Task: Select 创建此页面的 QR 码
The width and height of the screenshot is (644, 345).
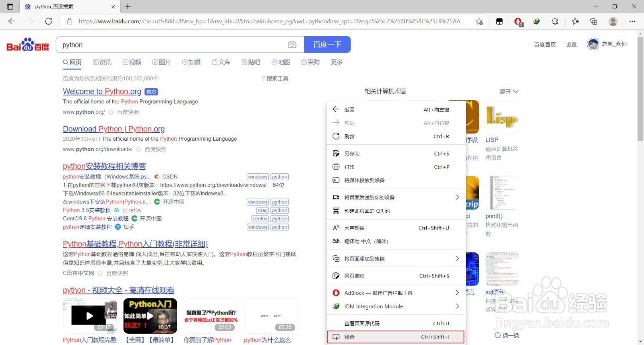Action: coord(396,211)
